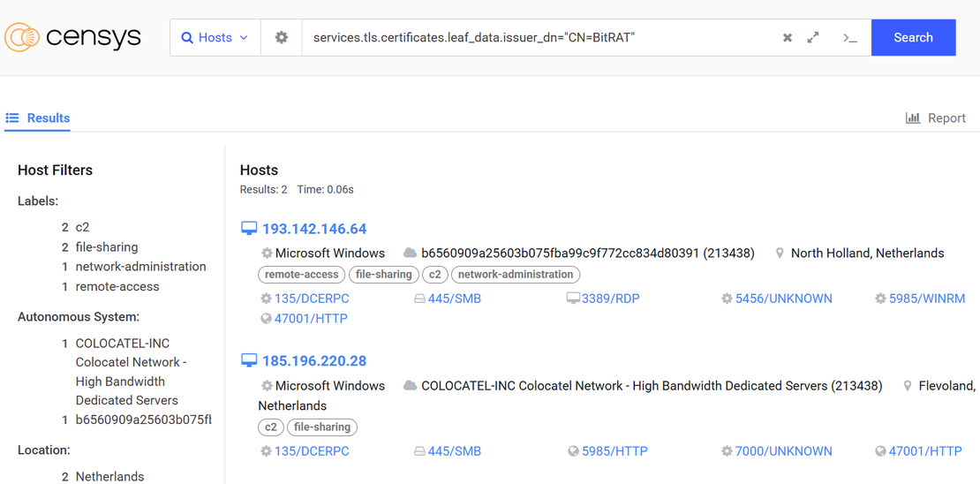Click monitor icon beside 185.196.220.28

249,361
